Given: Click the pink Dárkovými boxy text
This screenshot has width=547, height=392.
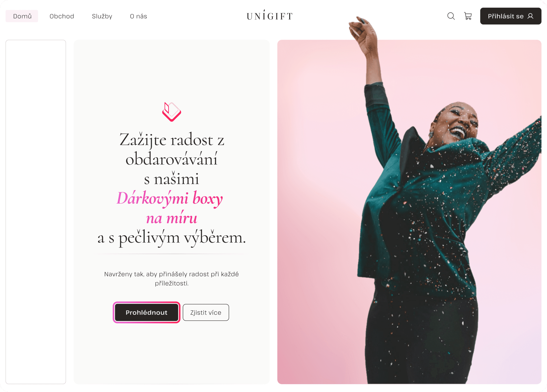Looking at the screenshot, I should coord(169,199).
